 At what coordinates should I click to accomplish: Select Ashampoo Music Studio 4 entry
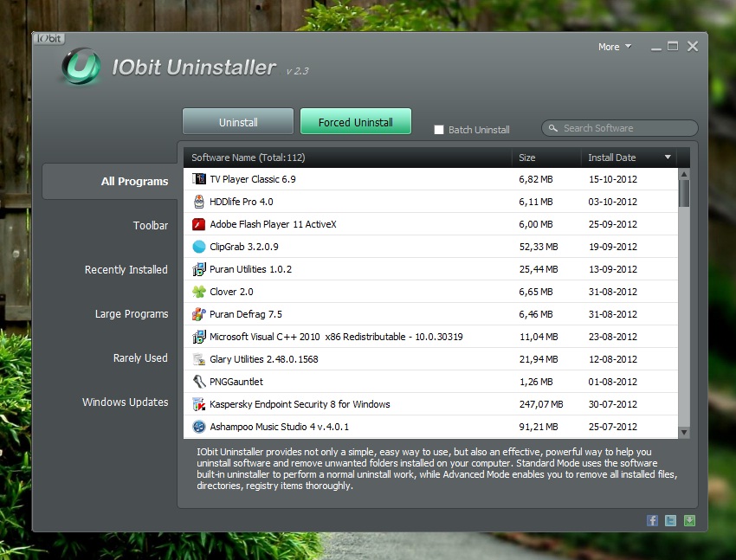430,427
